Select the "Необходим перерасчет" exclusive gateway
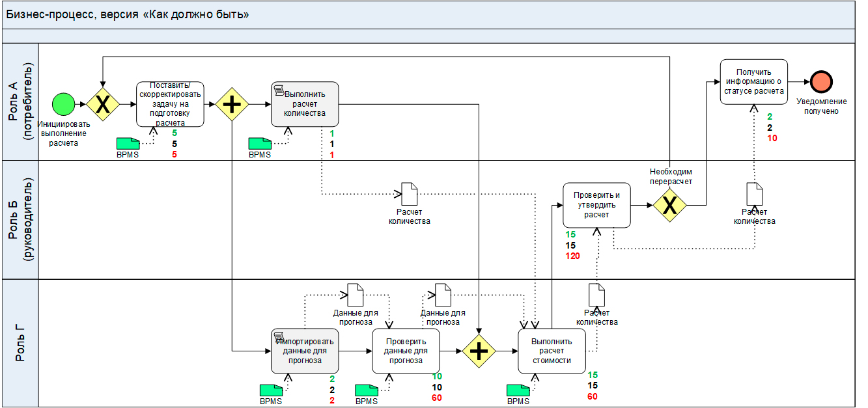 [670, 205]
